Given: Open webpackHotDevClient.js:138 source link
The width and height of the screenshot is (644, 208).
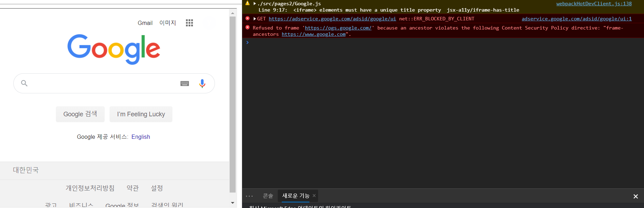Looking at the screenshot, I should (594, 4).
